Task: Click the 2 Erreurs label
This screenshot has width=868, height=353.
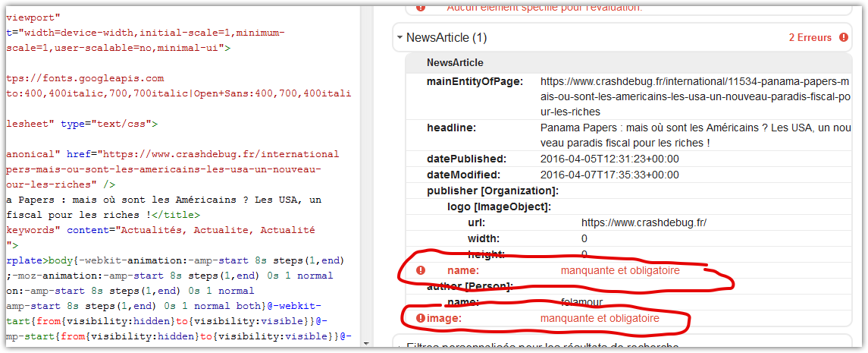Action: 810,38
